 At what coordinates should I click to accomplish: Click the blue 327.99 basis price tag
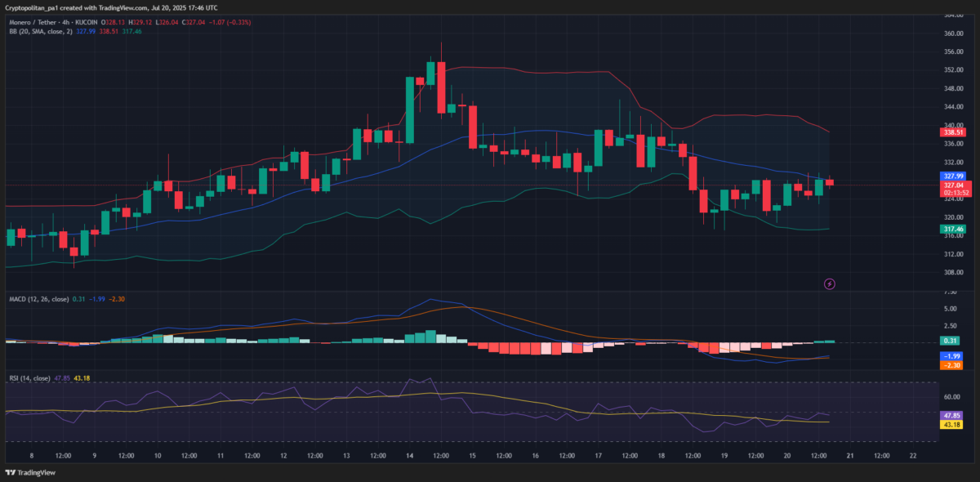click(953, 176)
